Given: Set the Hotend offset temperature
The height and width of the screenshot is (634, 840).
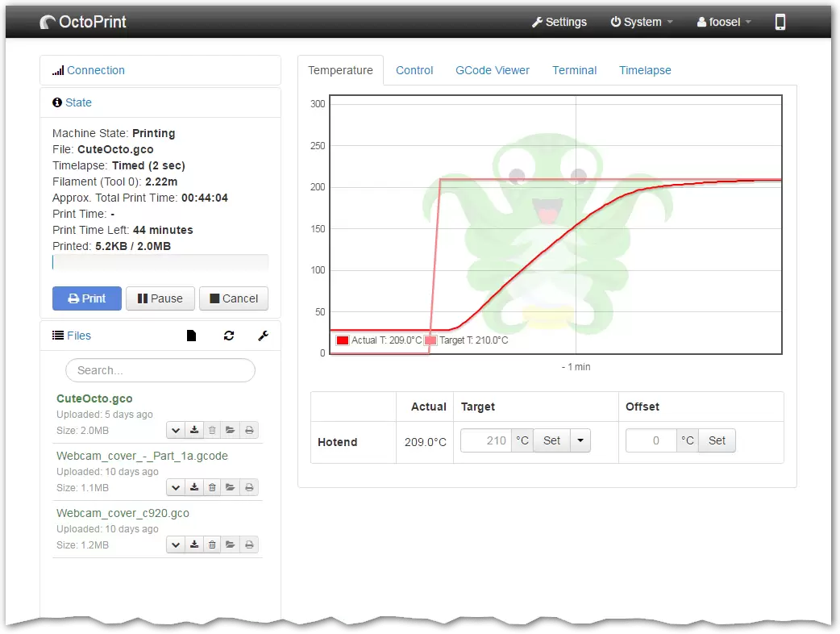Looking at the screenshot, I should click(717, 440).
